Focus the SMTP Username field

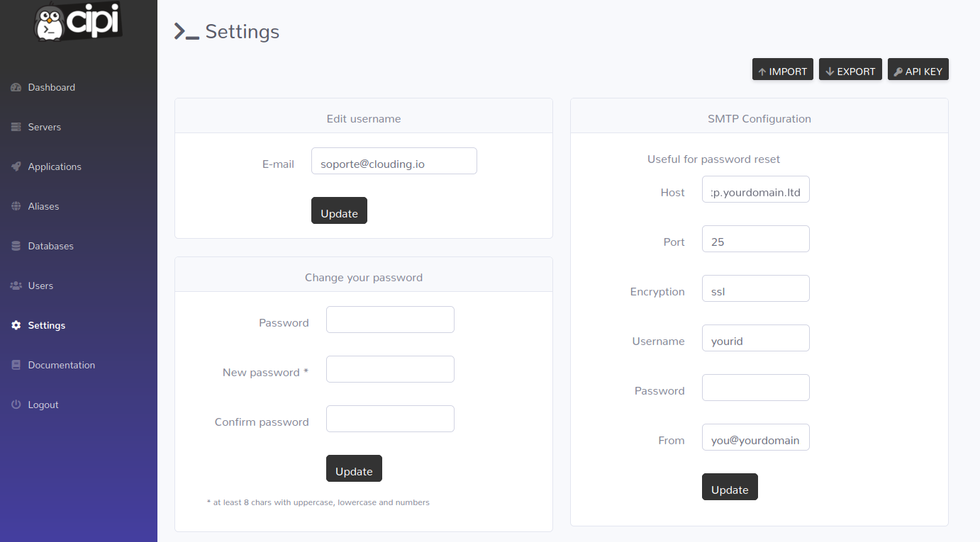point(756,338)
